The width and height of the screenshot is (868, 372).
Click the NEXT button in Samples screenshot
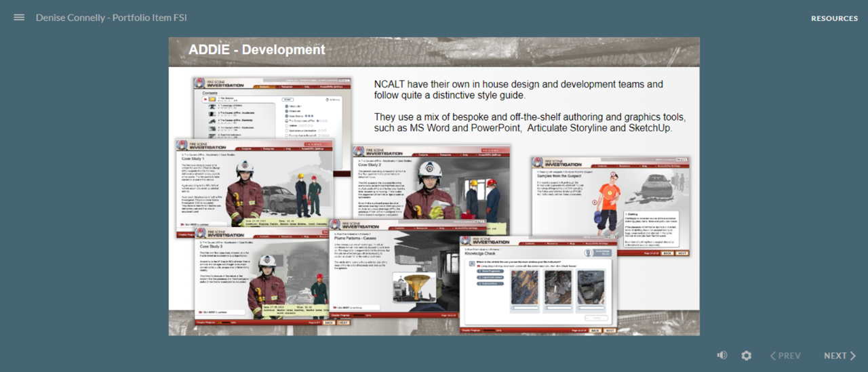[x=682, y=253]
